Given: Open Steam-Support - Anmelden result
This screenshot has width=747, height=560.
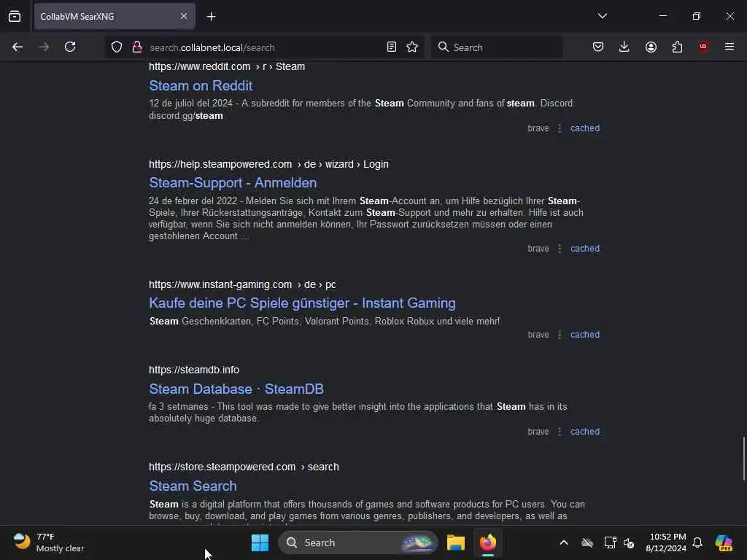Looking at the screenshot, I should coord(233,183).
